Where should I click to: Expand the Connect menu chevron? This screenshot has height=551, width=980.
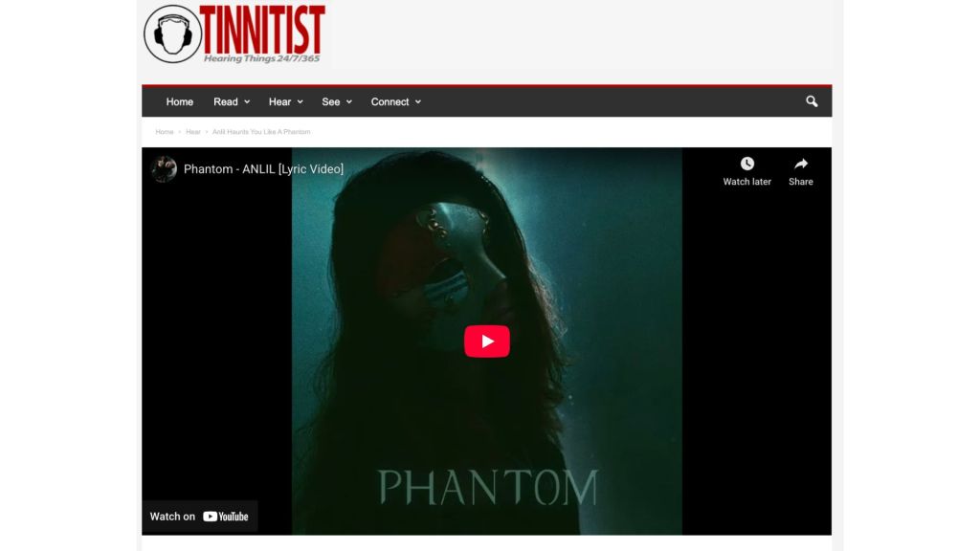click(418, 101)
